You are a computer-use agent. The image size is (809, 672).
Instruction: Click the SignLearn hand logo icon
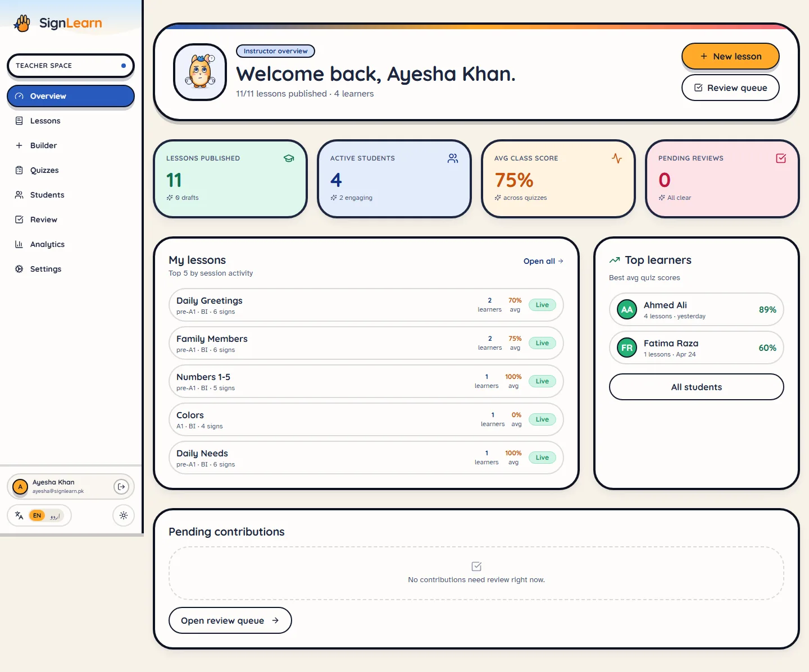(x=22, y=23)
